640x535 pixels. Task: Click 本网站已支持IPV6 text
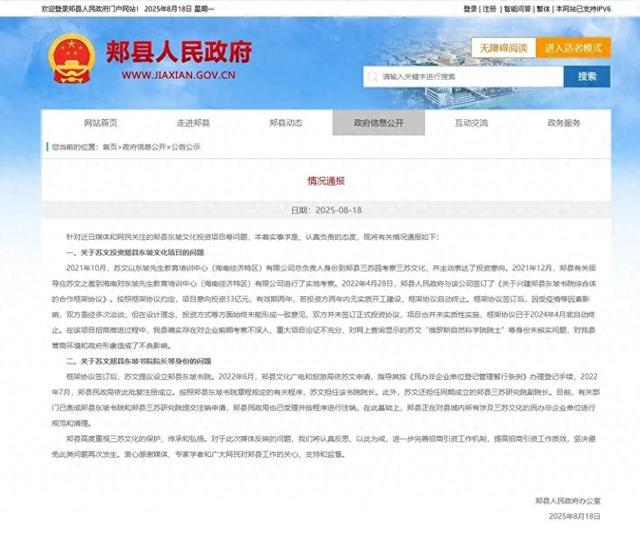(584, 9)
